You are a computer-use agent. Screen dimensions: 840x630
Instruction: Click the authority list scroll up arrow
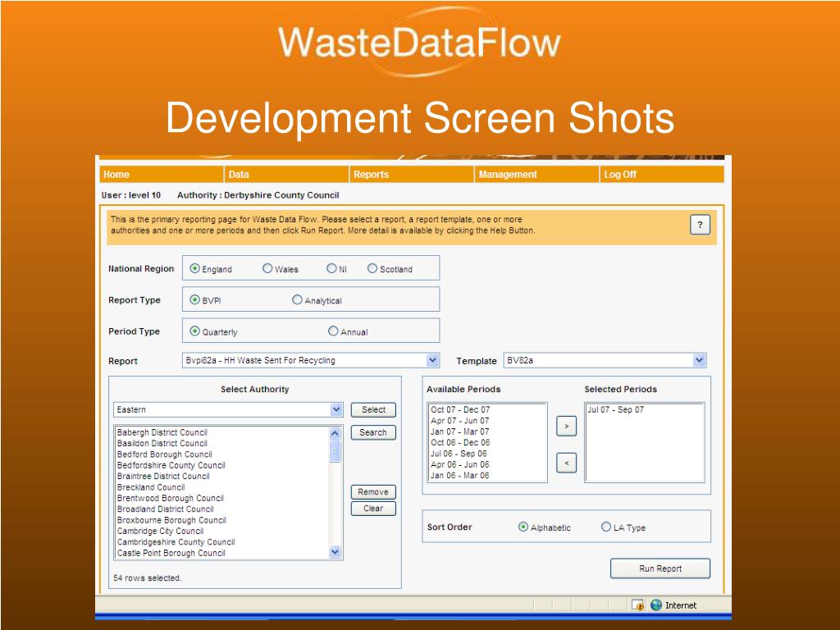point(335,433)
